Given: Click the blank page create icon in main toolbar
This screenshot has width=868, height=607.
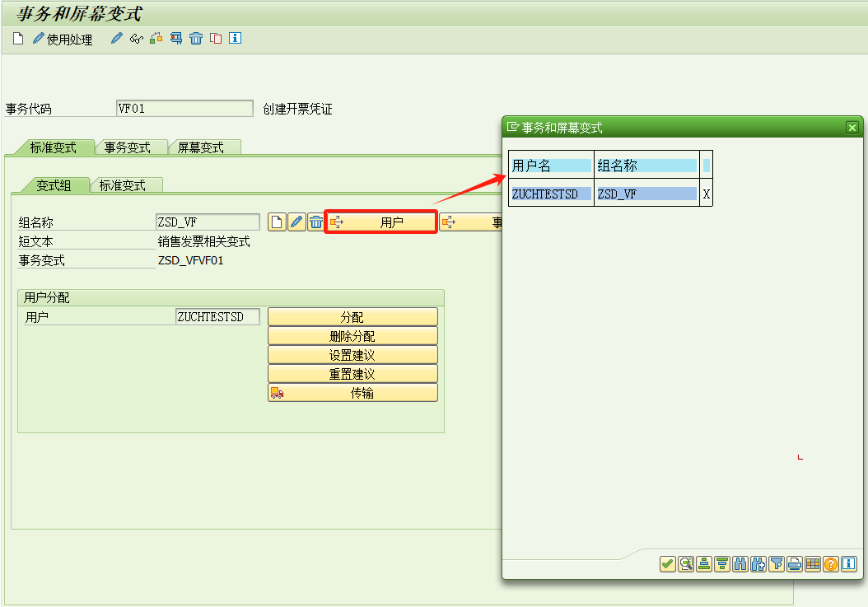Looking at the screenshot, I should [18, 39].
